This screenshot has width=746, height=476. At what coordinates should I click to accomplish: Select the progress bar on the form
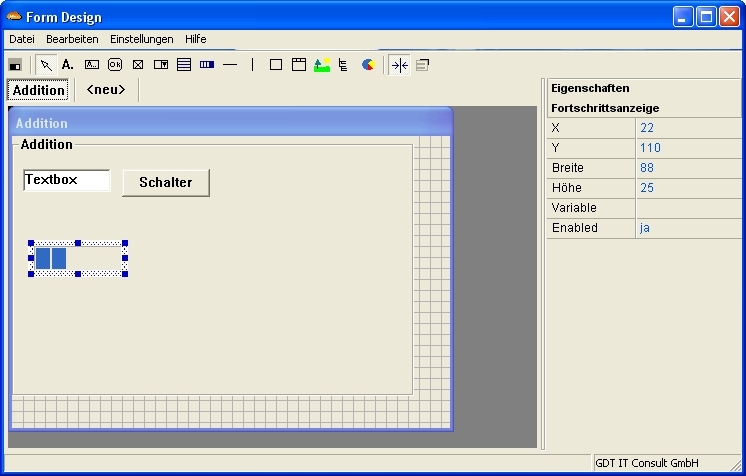pyautogui.click(x=78, y=259)
